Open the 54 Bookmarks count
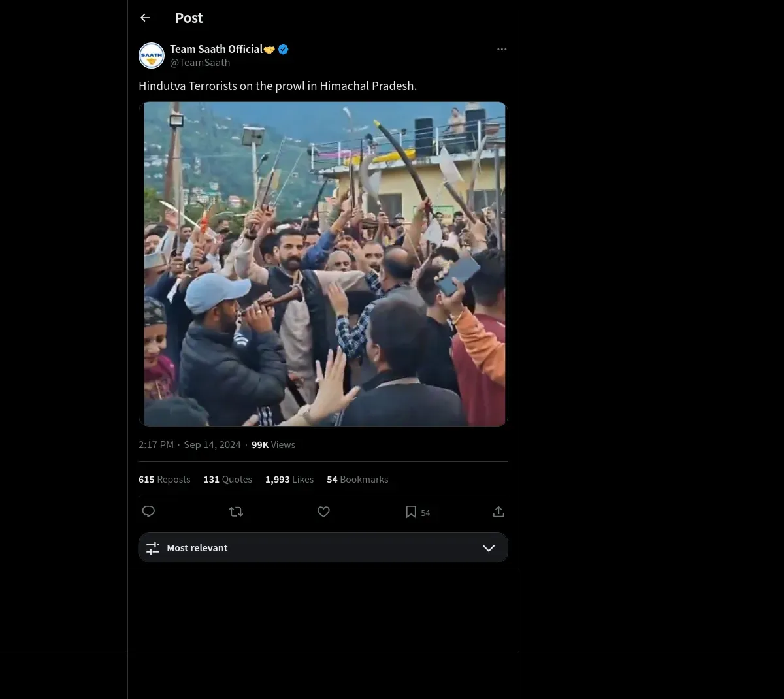This screenshot has width=784, height=699. [x=357, y=480]
